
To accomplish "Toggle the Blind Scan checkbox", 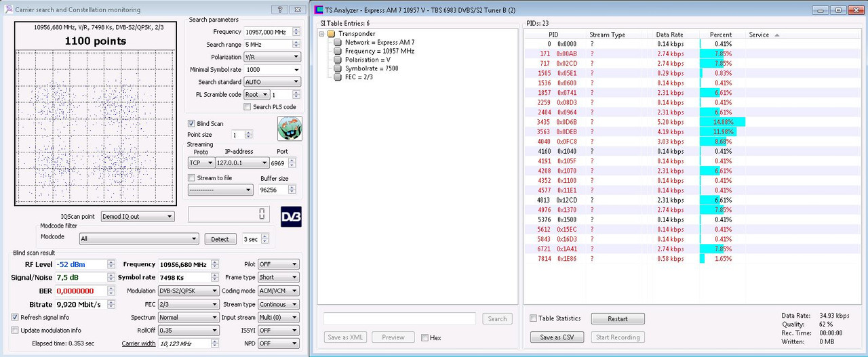I will [191, 124].
